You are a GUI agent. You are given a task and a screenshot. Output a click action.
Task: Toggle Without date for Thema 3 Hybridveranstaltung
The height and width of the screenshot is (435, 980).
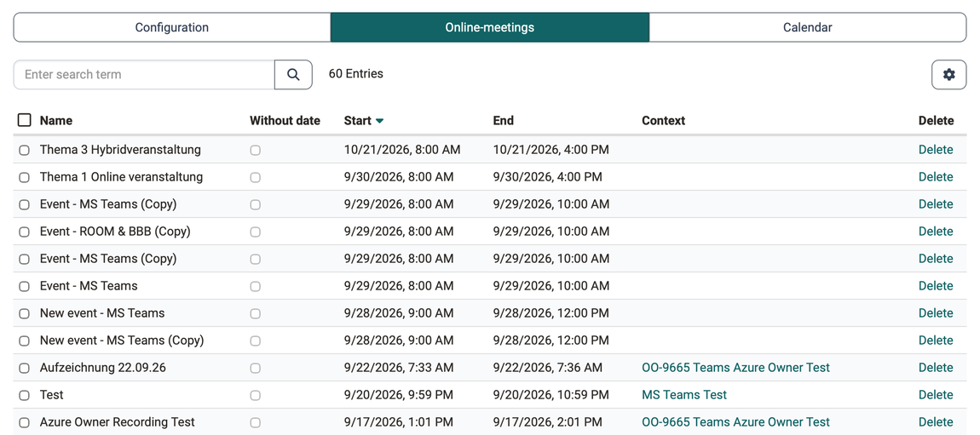[255, 150]
